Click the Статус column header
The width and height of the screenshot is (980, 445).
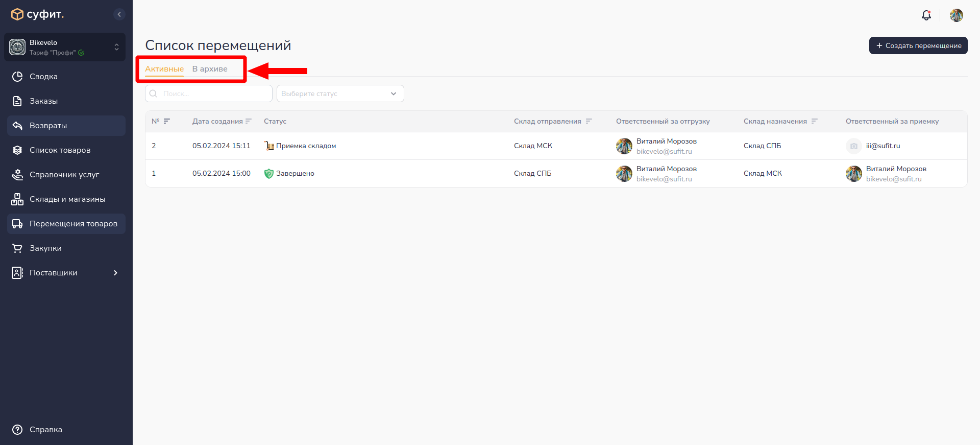[275, 121]
